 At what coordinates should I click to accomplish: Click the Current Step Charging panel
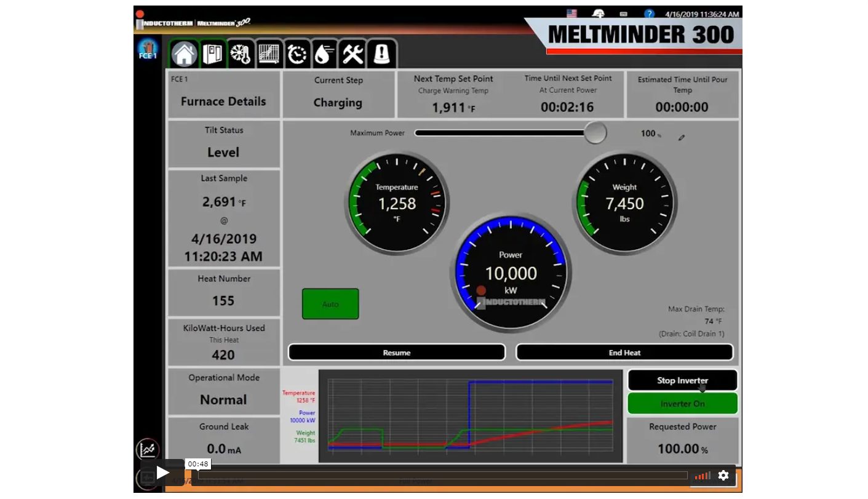coord(338,95)
